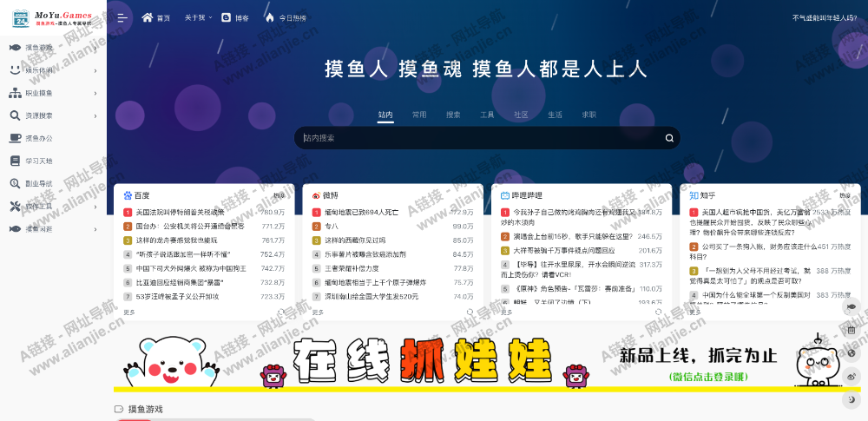868x421 pixels.
Task: Click the 摸鱼闲逛 fish icon in the sidebar
Action: 16,228
